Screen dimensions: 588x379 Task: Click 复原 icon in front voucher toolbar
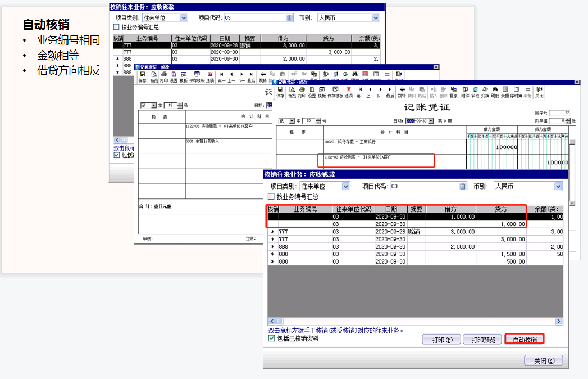click(x=453, y=92)
